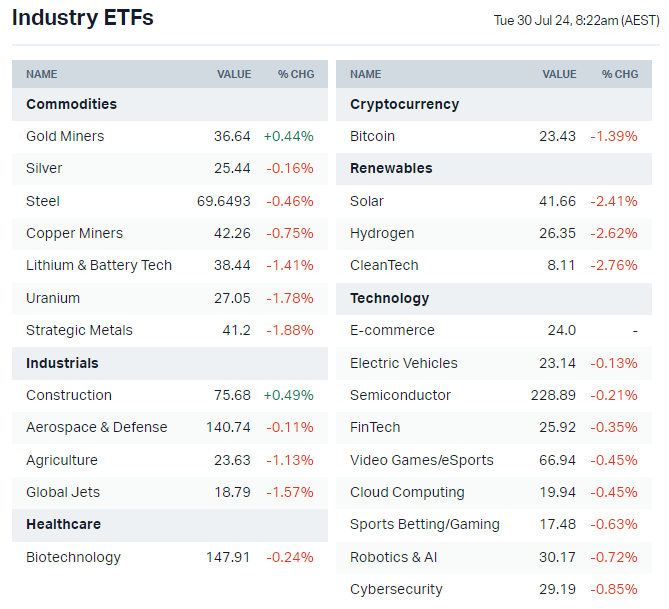The height and width of the screenshot is (609, 669).
Task: Open the Bitcoin ETF link
Action: click(372, 136)
